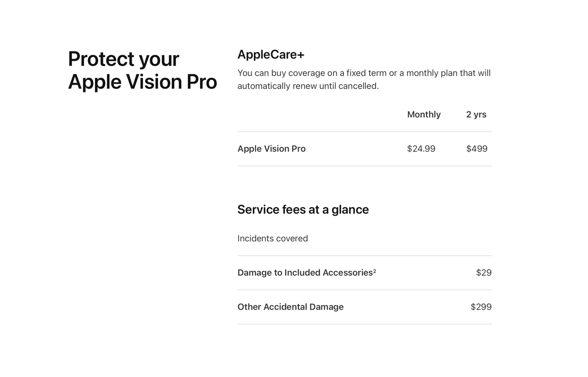Image resolution: width=588 pixels, height=377 pixels.
Task: Click the $24.99 monthly price
Action: (421, 149)
